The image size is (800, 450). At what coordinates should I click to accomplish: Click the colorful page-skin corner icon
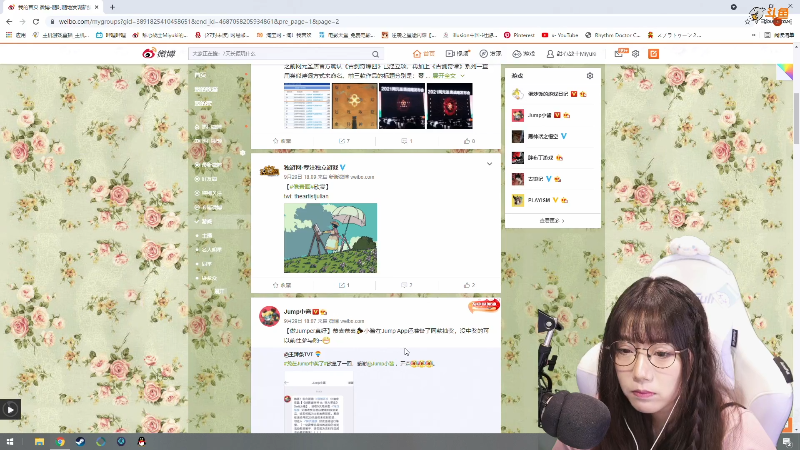click(x=785, y=72)
